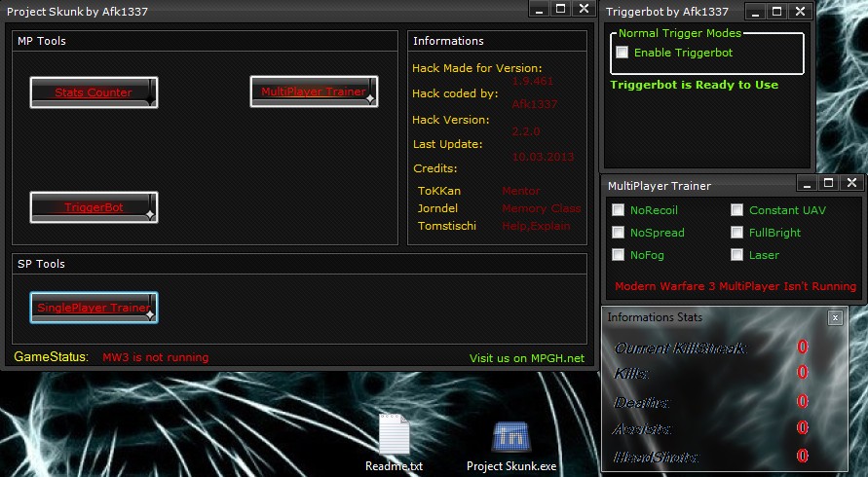Minimize the MultiPlayer Trainer window
Screen dimensions: 868x477
[x=807, y=183]
